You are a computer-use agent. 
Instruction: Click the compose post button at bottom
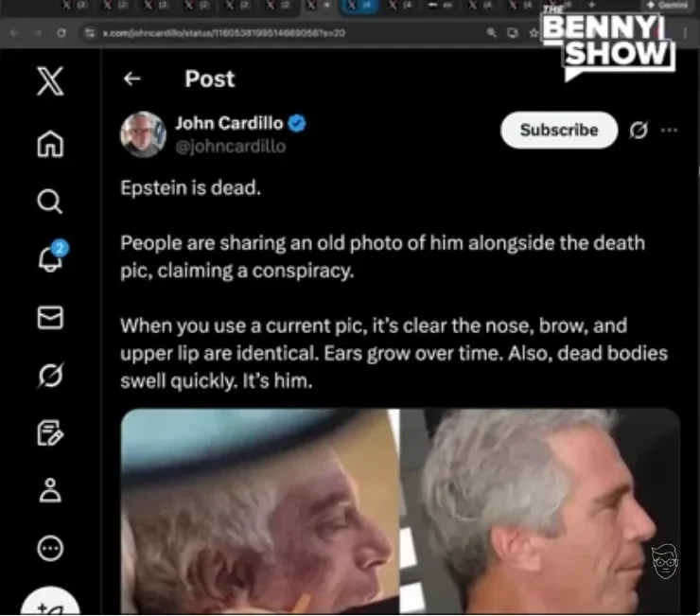click(50, 601)
